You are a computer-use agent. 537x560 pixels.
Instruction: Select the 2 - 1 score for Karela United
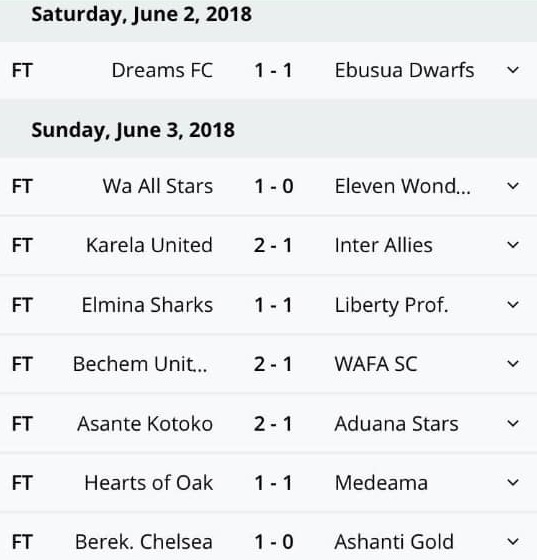coord(273,245)
